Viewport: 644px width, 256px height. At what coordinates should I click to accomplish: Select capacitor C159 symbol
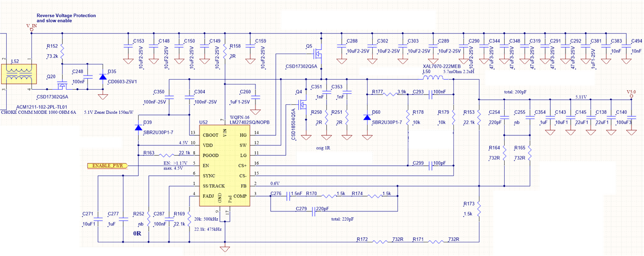[250, 47]
